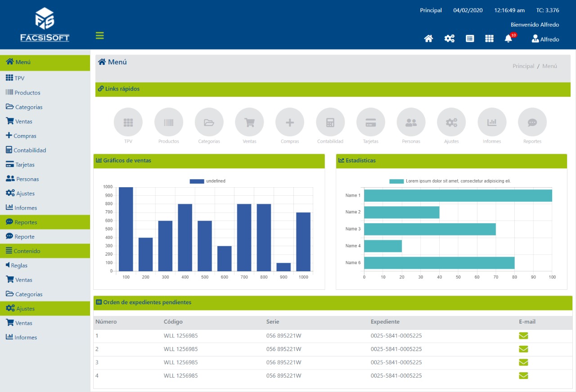Viewport: 576px width, 392px height.
Task: Toggle the Lorem ipsum legend in Estadísticas chart
Action: [450, 181]
